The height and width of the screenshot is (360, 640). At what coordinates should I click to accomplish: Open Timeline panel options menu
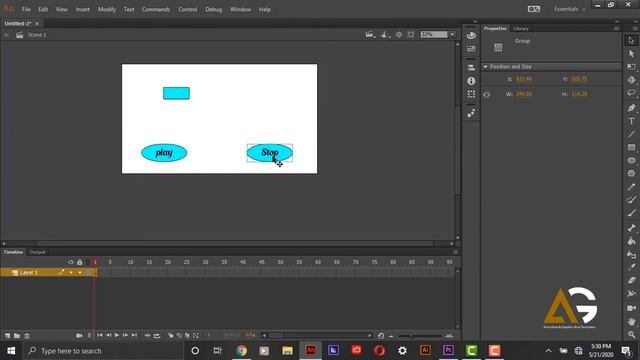pos(456,252)
